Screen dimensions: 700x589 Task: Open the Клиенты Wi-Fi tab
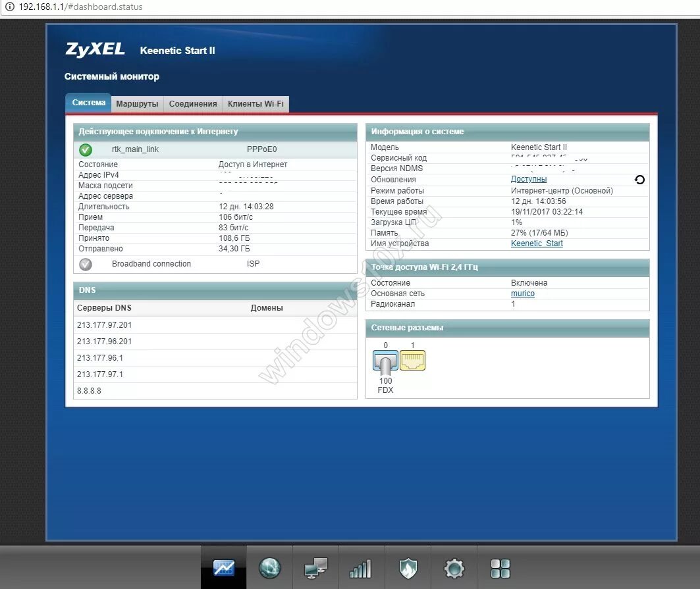256,103
